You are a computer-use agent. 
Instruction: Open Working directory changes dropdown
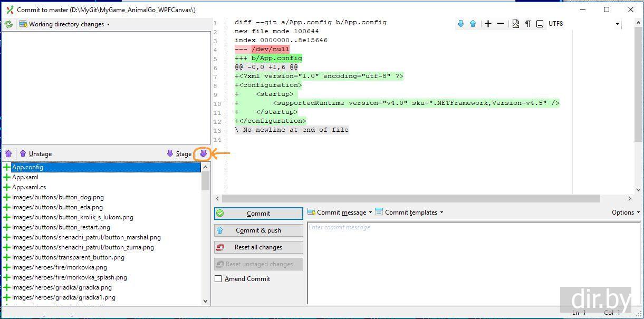point(65,24)
